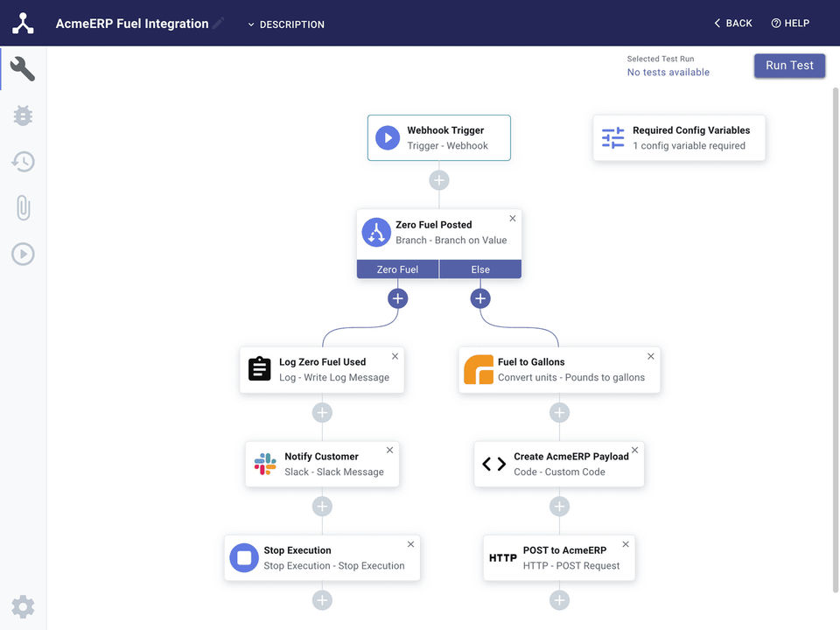Click the Run Test button
Screen dimensions: 840x630
coord(789,66)
